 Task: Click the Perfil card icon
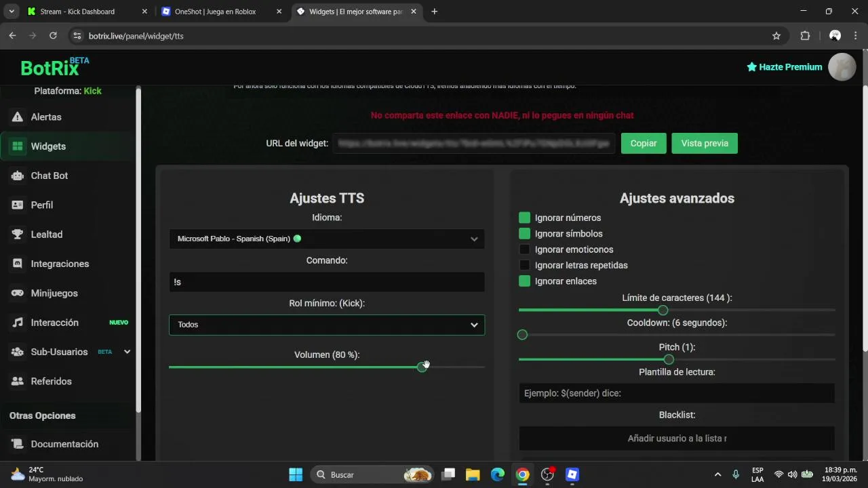[x=18, y=205]
